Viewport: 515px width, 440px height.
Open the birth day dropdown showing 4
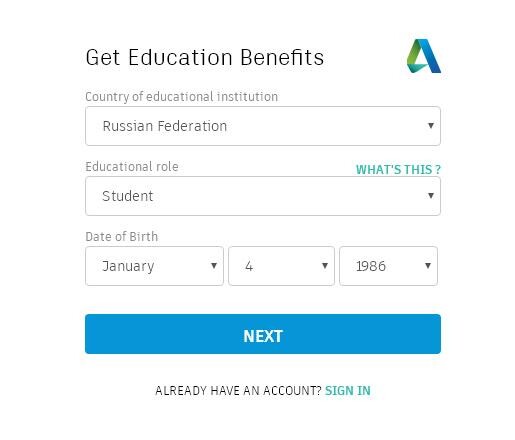point(281,266)
